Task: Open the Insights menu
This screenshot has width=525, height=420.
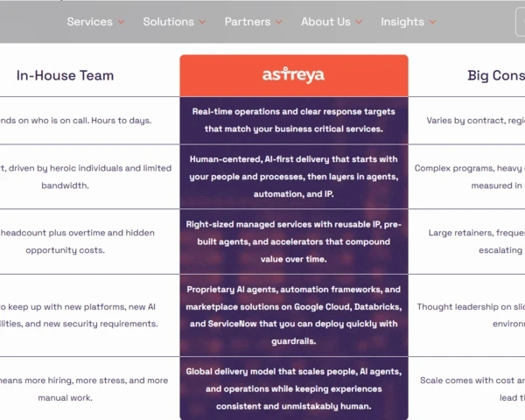Action: pyautogui.click(x=402, y=22)
